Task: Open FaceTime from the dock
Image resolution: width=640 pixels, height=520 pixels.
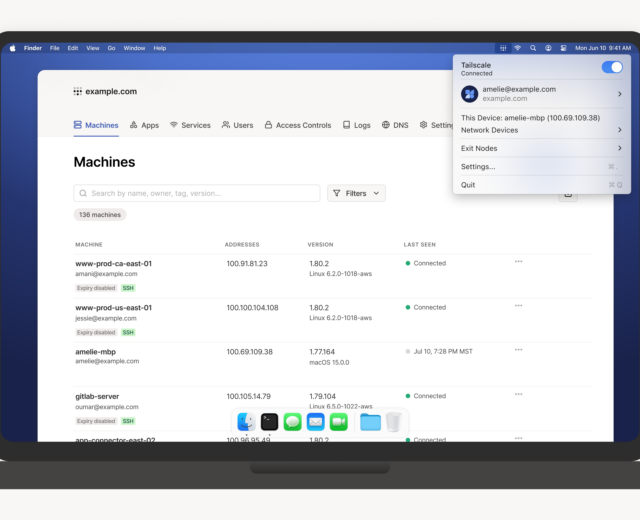Action: coord(339,422)
